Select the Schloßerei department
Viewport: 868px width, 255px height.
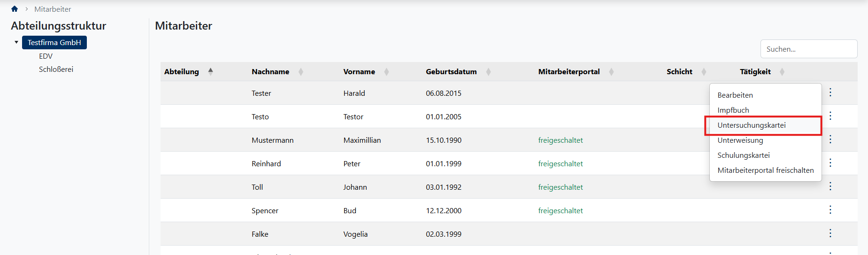(x=56, y=70)
